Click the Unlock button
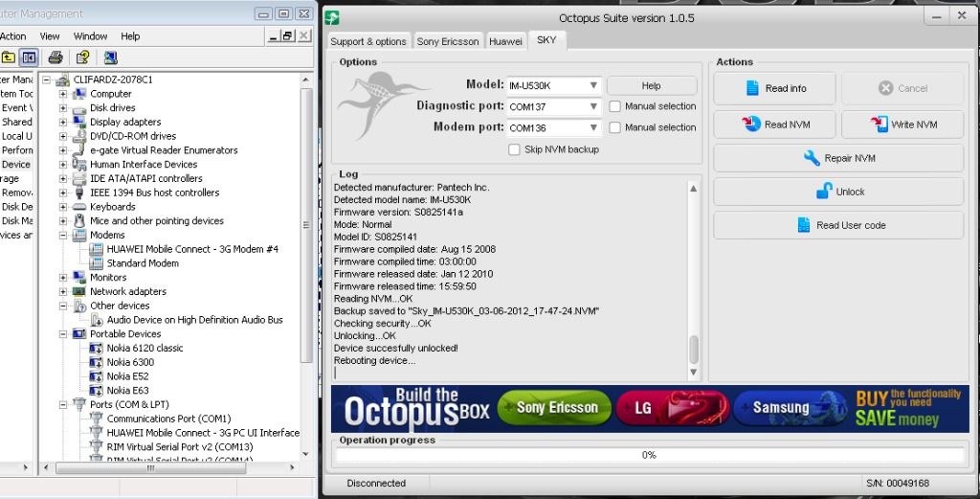The width and height of the screenshot is (980, 499). click(838, 192)
